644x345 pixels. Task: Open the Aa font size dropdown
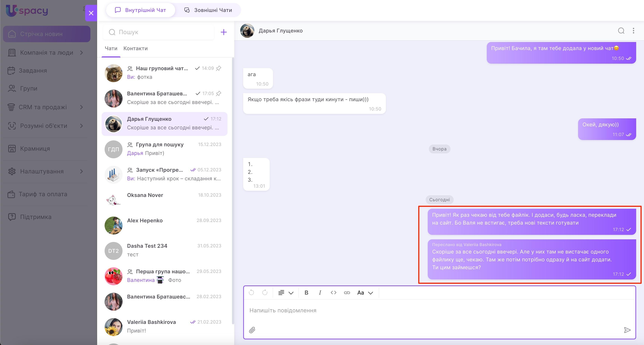pyautogui.click(x=365, y=293)
